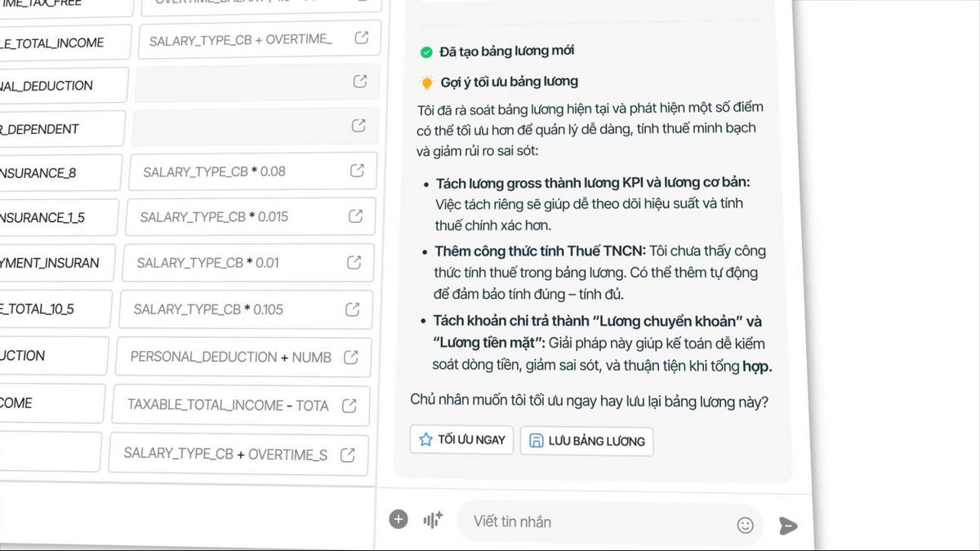Select the E_TOTAL_INCOME field name box
This screenshot has width=980, height=551.
pyautogui.click(x=64, y=42)
